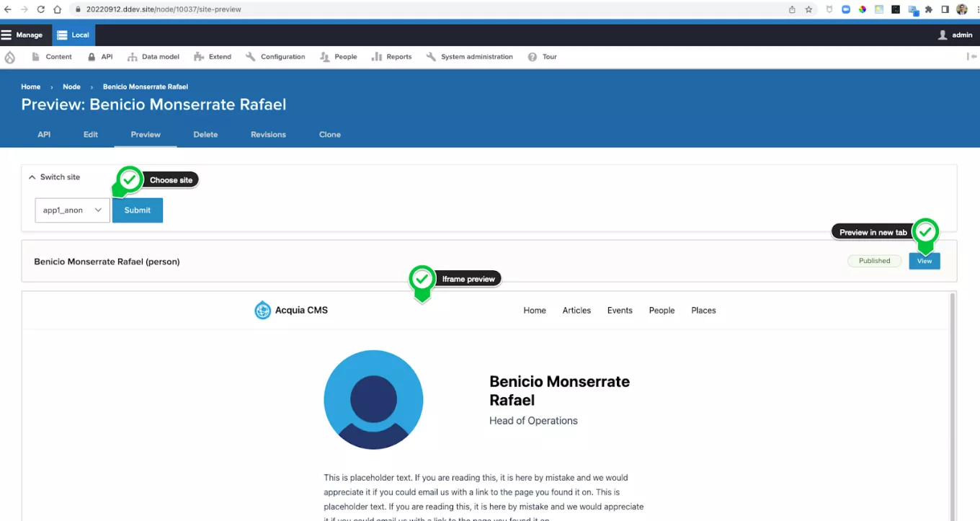Open the app1_anon site dropdown
The width and height of the screenshot is (980, 521).
click(72, 210)
